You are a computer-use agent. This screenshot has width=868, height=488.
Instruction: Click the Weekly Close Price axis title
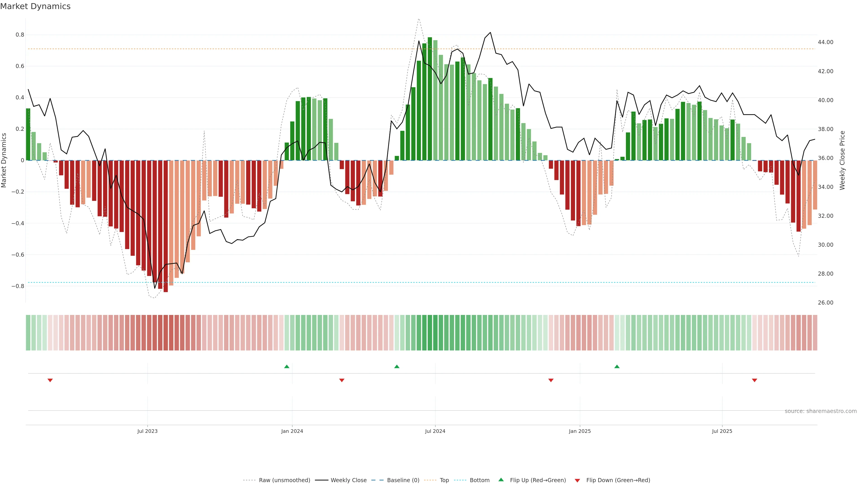(842, 160)
